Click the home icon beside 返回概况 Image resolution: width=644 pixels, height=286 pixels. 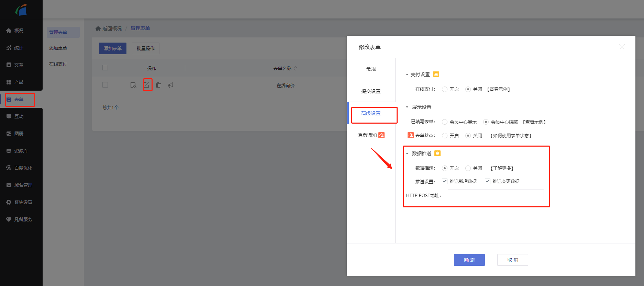click(98, 28)
